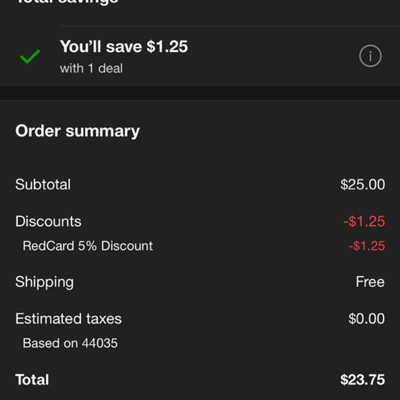Screen dimensions: 400x400
Task: Tap the "with 1 deal" text
Action: click(91, 68)
